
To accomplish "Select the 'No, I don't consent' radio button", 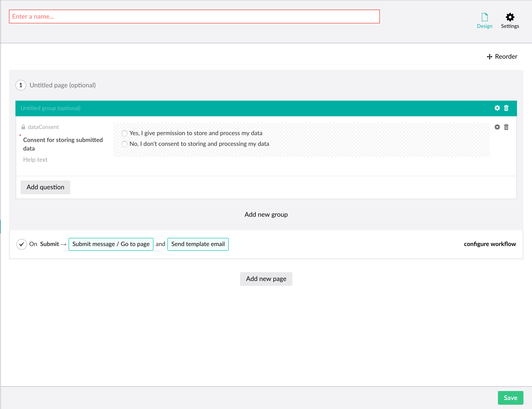I will [125, 144].
